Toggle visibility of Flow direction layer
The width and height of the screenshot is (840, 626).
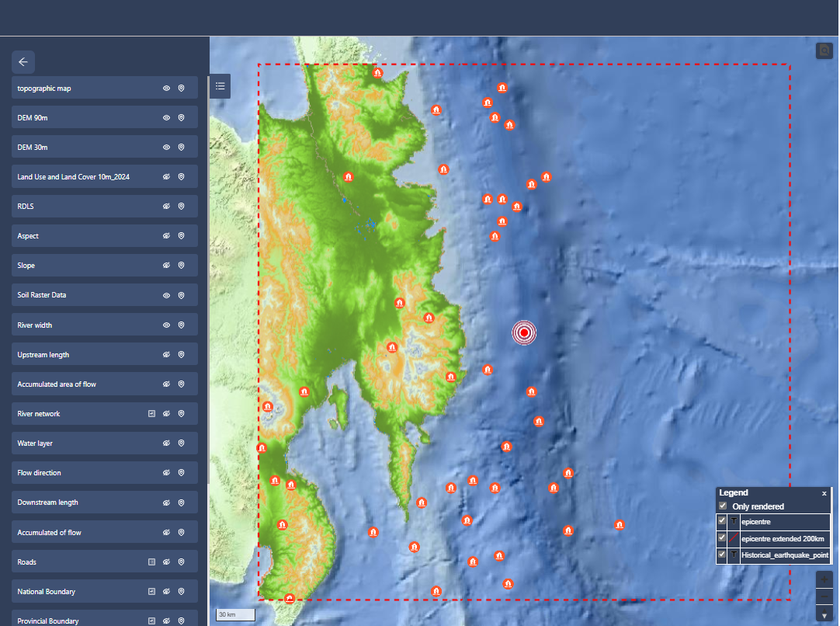pyautogui.click(x=166, y=473)
